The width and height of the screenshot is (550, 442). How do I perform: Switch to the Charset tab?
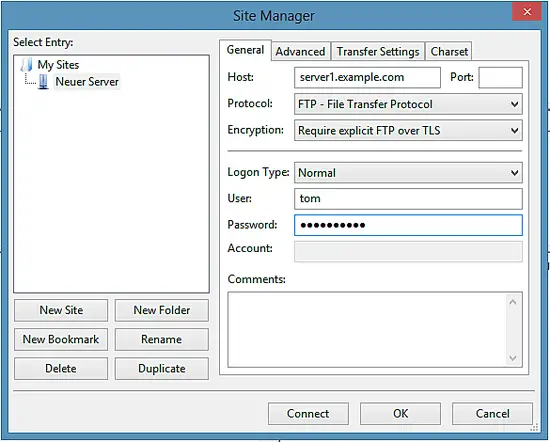point(449,52)
